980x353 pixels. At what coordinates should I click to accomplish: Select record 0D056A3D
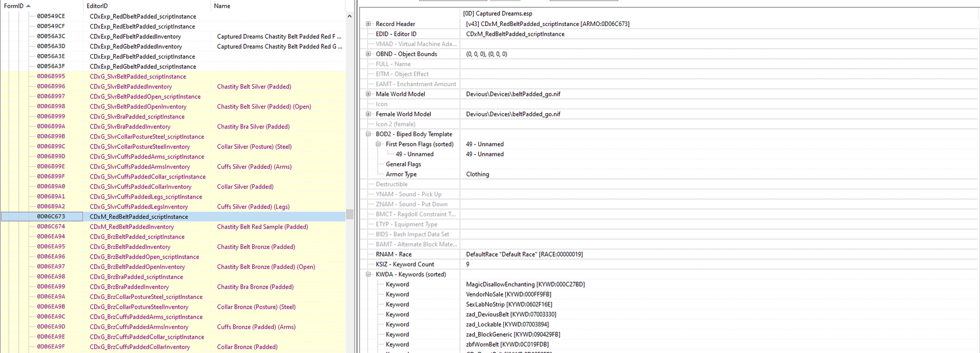[173, 46]
